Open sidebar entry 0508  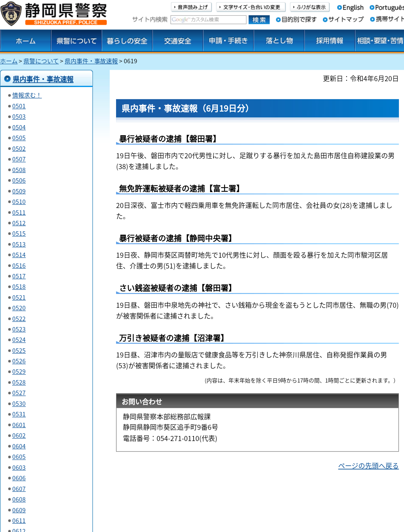click(19, 170)
